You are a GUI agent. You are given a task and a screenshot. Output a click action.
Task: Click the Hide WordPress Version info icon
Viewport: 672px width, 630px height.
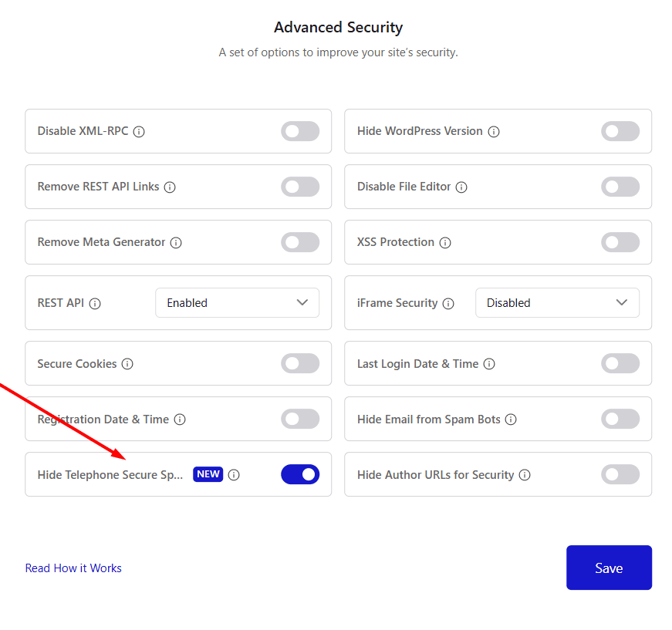[x=493, y=131]
